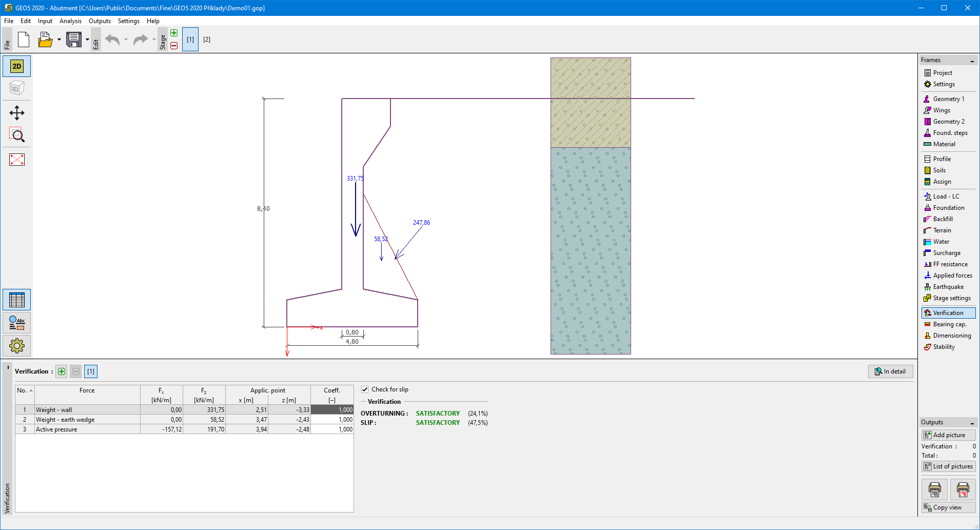Click the new file icon
Screen dimensions: 980x530
pos(24,40)
